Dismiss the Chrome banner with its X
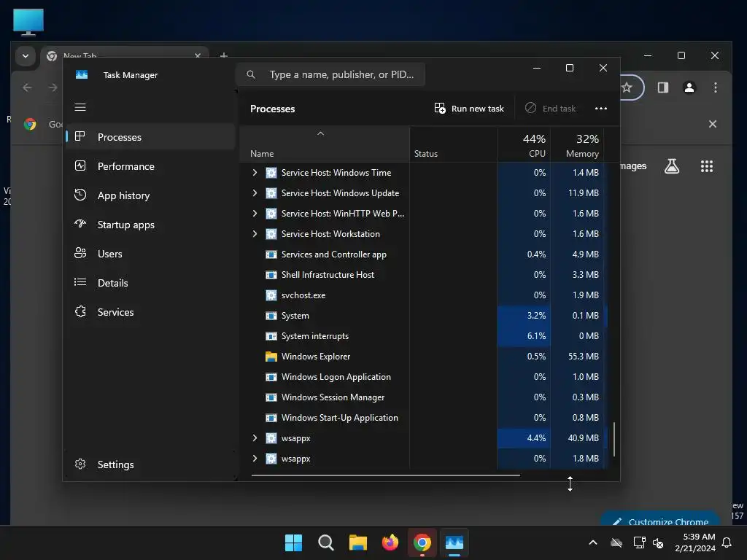Viewport: 747px width, 560px height. (x=713, y=124)
